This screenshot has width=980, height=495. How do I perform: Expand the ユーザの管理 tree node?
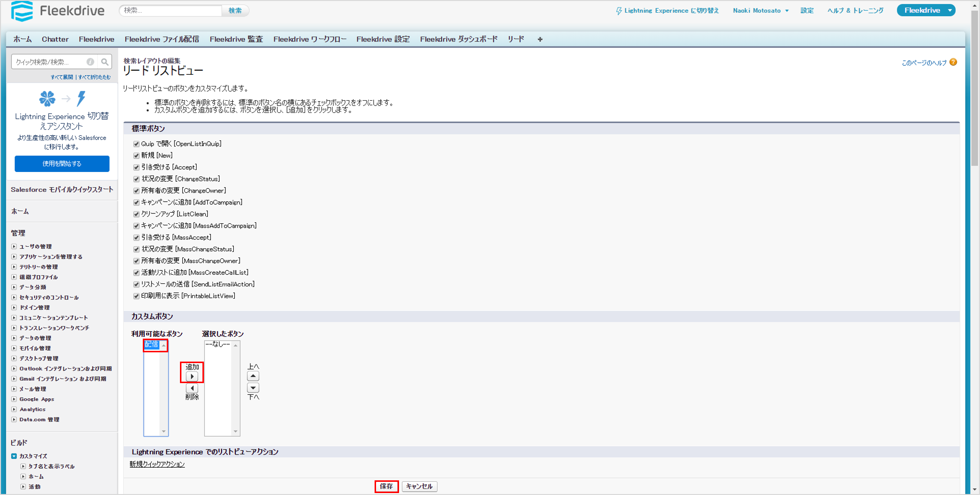tap(14, 247)
